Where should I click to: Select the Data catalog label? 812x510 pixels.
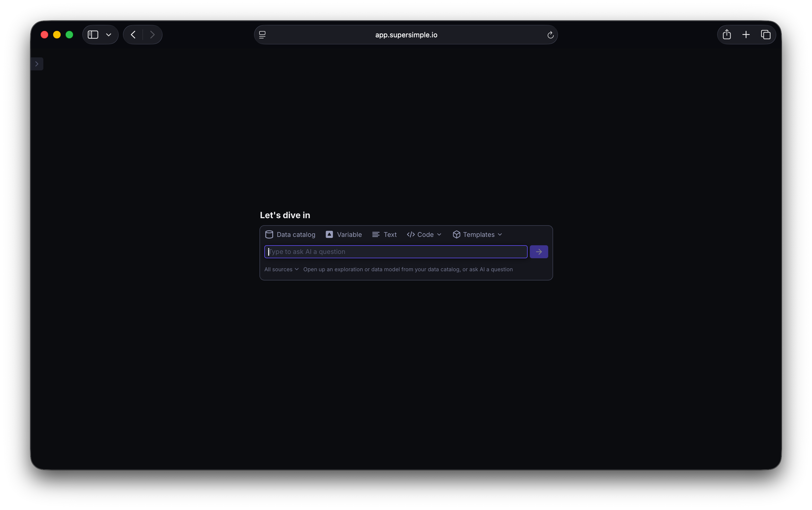pos(296,234)
